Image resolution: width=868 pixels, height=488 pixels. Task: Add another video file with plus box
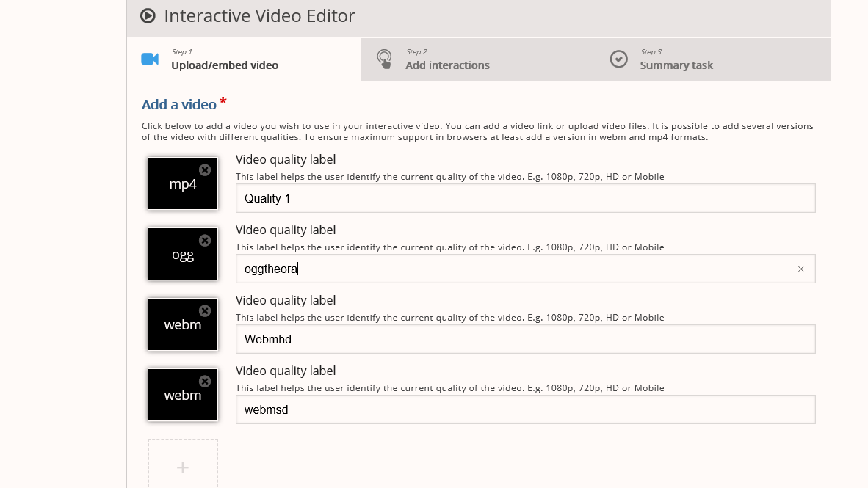click(183, 464)
